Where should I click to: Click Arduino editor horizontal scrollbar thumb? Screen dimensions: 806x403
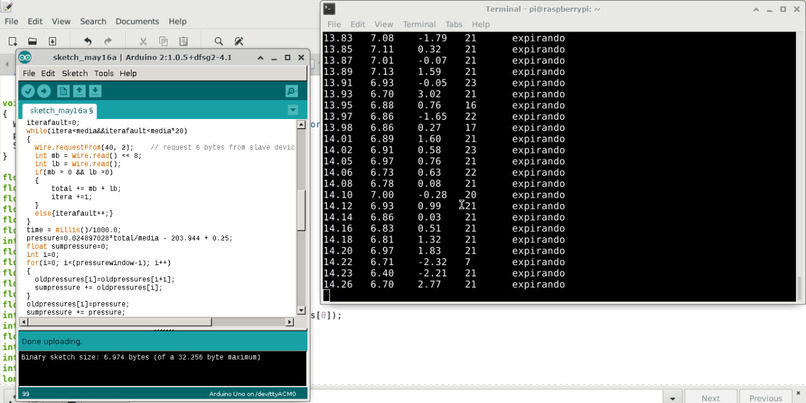click(120, 322)
